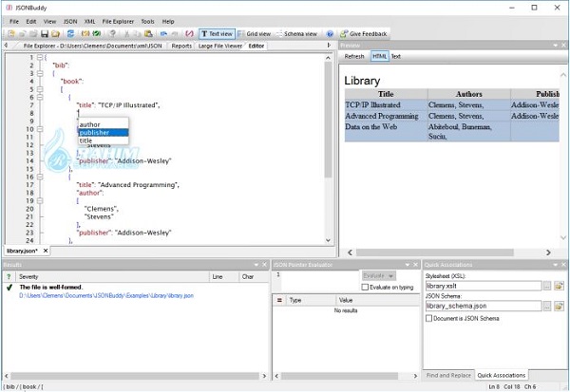Image resolution: width=570 pixels, height=392 pixels.
Task: Switch to the Find and Replace tab
Action: tap(450, 376)
